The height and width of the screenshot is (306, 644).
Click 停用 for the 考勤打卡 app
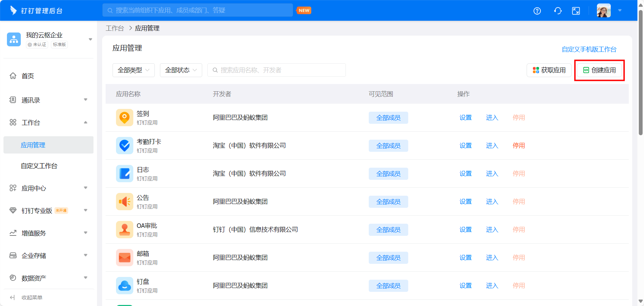point(519,146)
